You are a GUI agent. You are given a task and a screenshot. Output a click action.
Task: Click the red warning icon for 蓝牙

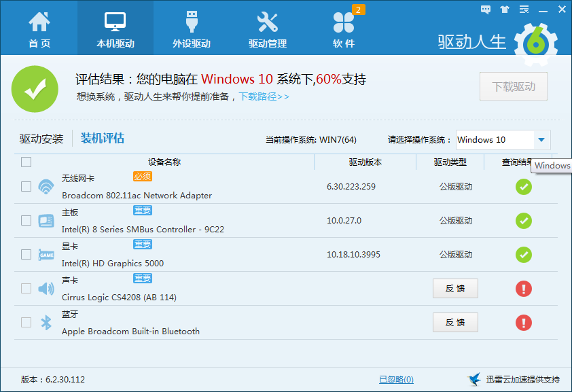tap(523, 323)
